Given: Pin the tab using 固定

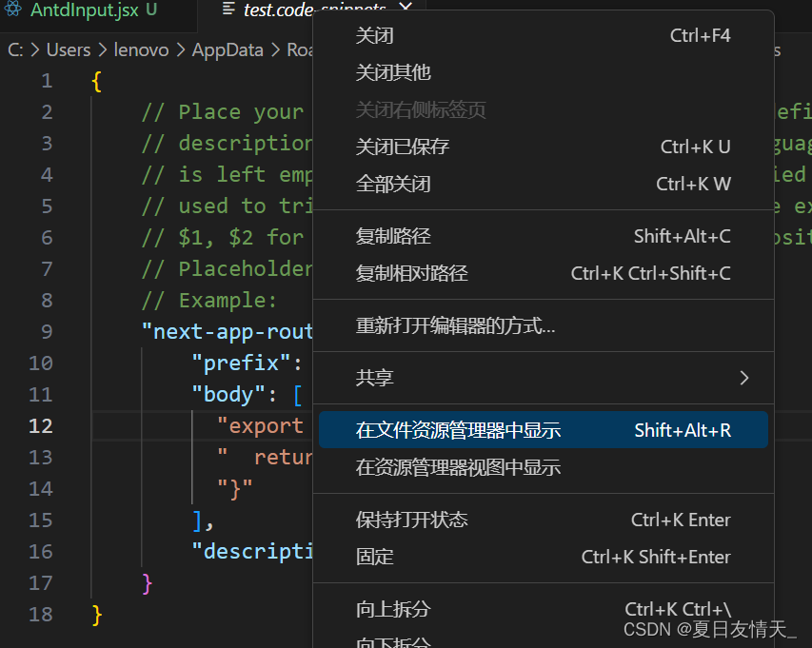Looking at the screenshot, I should [375, 557].
